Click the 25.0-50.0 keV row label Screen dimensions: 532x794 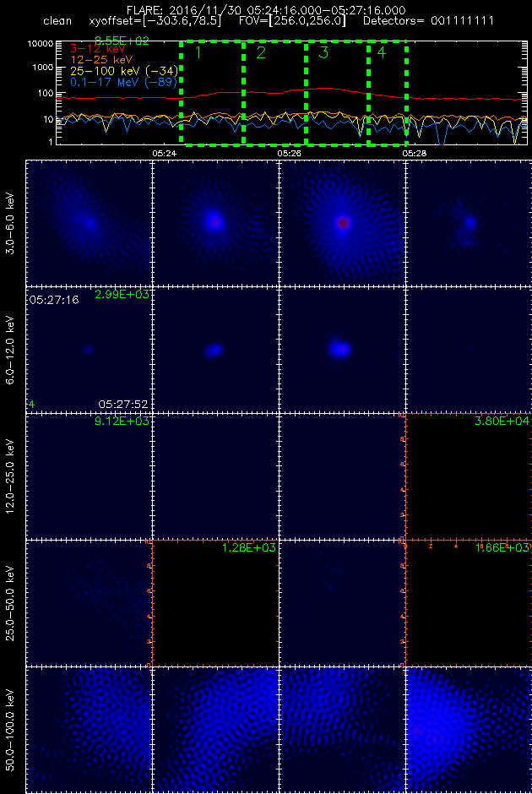coord(11,603)
